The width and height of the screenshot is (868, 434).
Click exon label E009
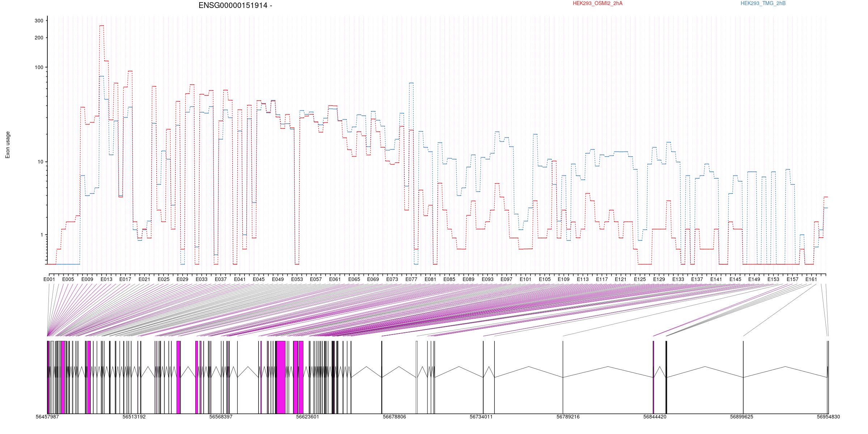tap(87, 279)
